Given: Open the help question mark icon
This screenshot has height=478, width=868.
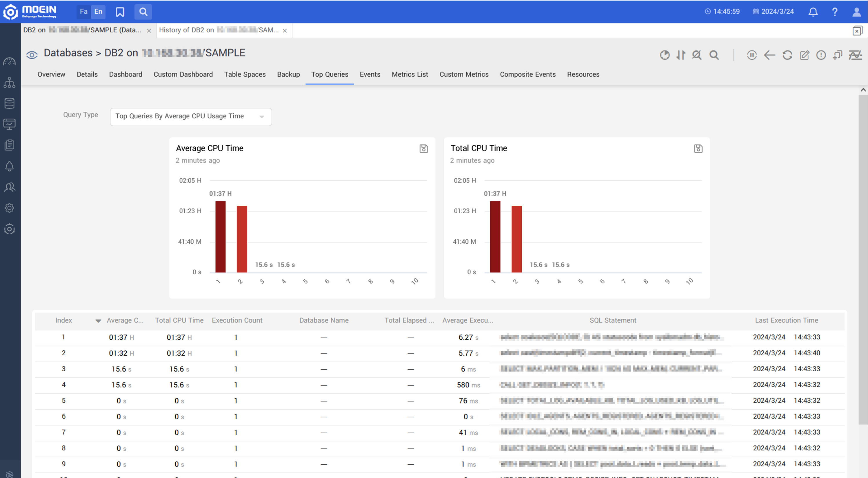Looking at the screenshot, I should coord(835,12).
